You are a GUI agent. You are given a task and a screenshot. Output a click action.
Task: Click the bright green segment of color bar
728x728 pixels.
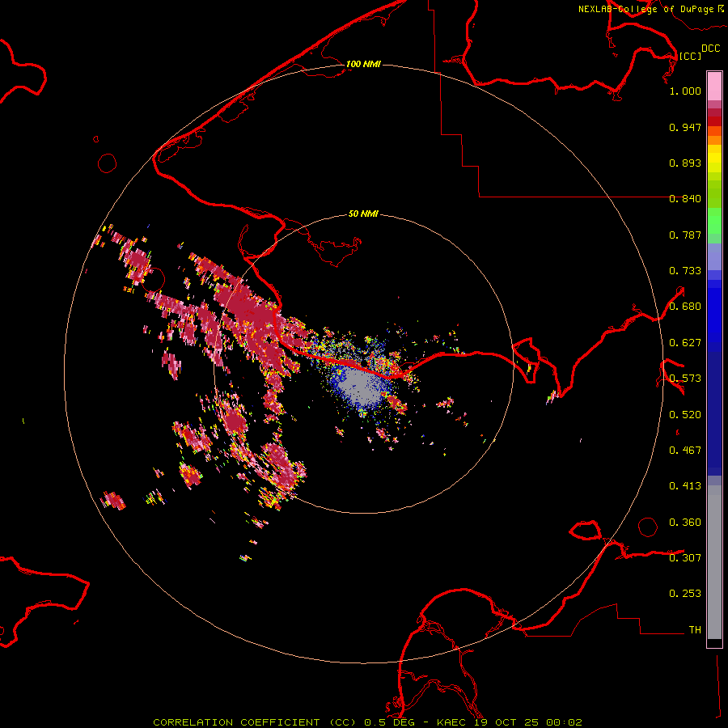(714, 221)
